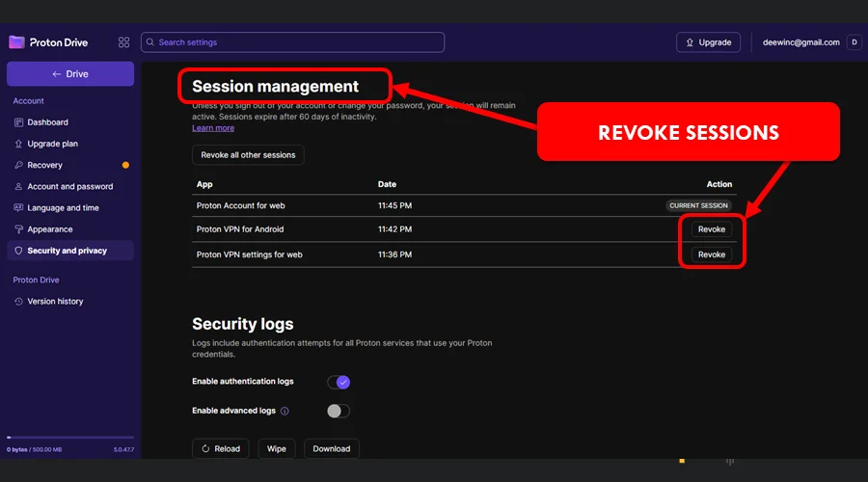Image resolution: width=868 pixels, height=482 pixels.
Task: Click the Proton Account for web row
Action: 464,205
